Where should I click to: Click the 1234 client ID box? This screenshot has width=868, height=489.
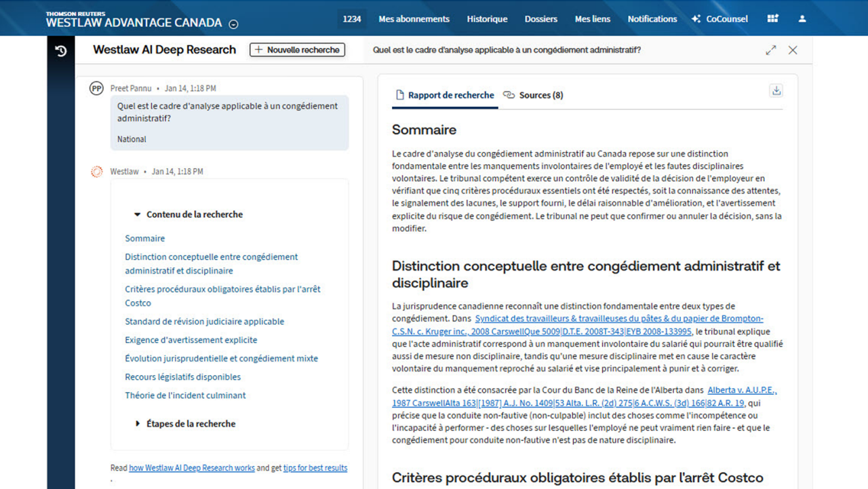tap(352, 18)
